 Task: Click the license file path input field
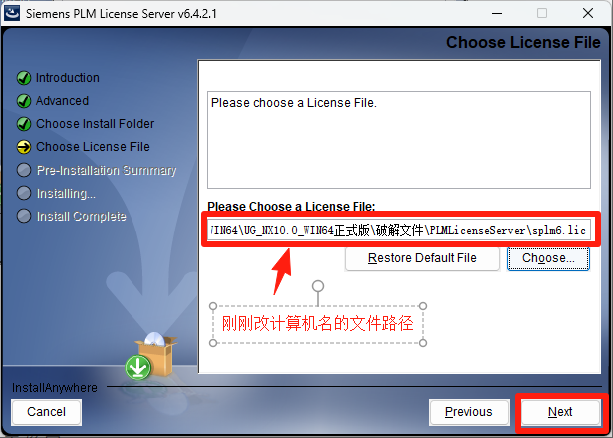399,230
